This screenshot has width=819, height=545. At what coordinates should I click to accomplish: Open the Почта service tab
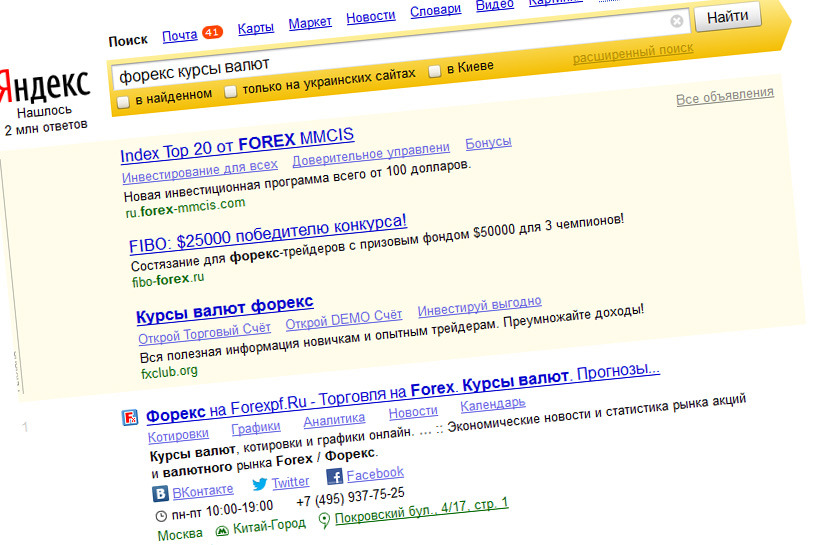pyautogui.click(x=180, y=36)
